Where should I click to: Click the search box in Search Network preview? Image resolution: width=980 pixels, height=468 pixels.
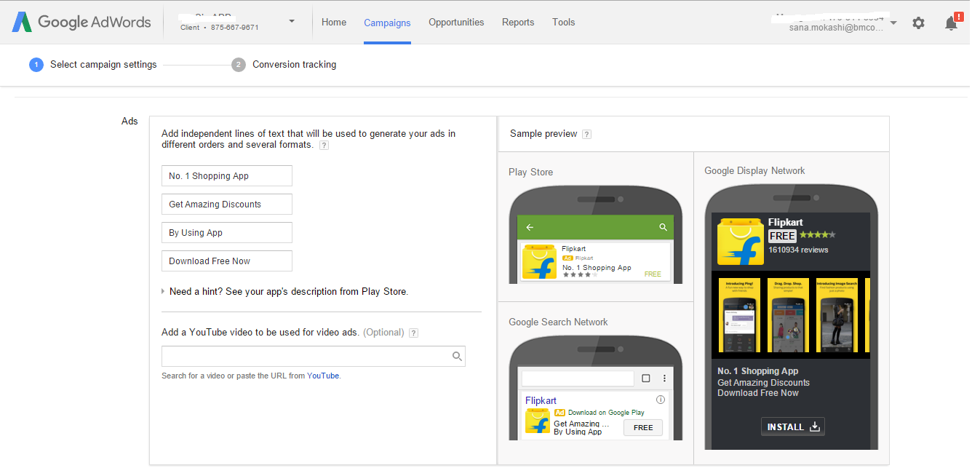(x=578, y=378)
